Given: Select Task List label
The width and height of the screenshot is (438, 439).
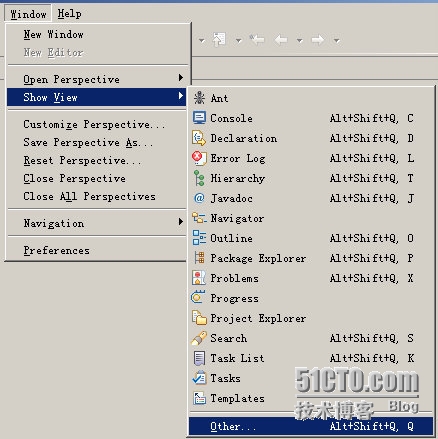Looking at the screenshot, I should point(237,358).
